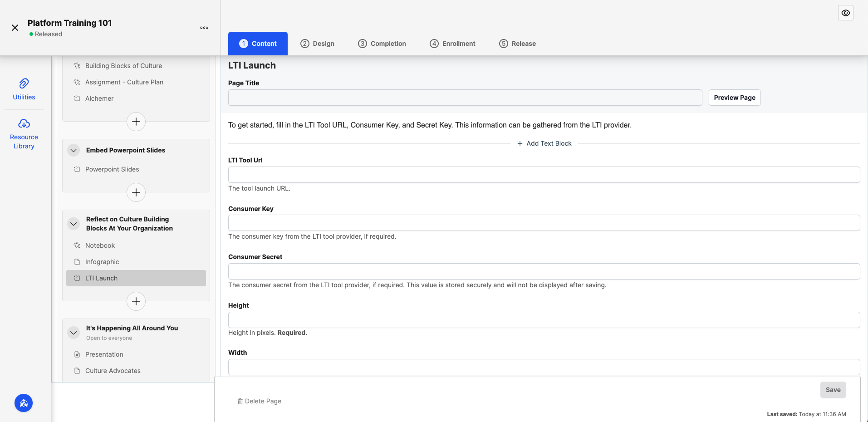Click the blue round launcher icon at bottom left
This screenshot has height=422, width=868.
click(x=24, y=403)
